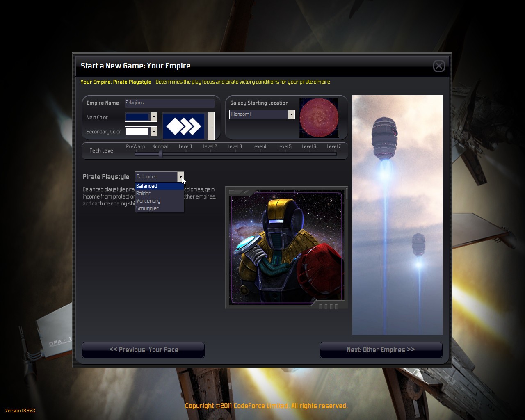The height and width of the screenshot is (420, 525).
Task: Open the flag design dropdown arrow
Action: 211,126
